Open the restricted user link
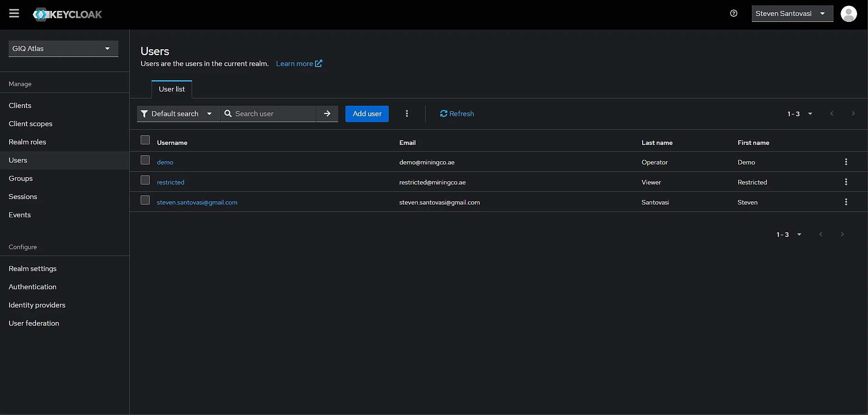868x415 pixels. pos(170,182)
